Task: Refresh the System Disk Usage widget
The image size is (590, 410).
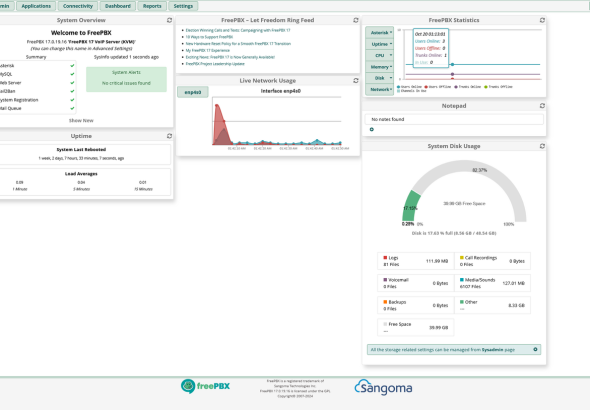Action: (542, 146)
